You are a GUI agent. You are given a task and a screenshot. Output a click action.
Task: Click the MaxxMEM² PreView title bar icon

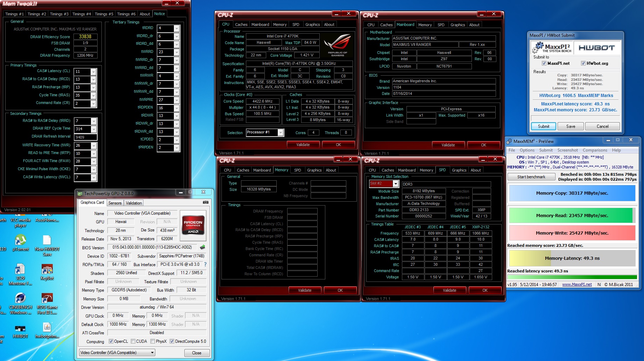[x=509, y=141]
